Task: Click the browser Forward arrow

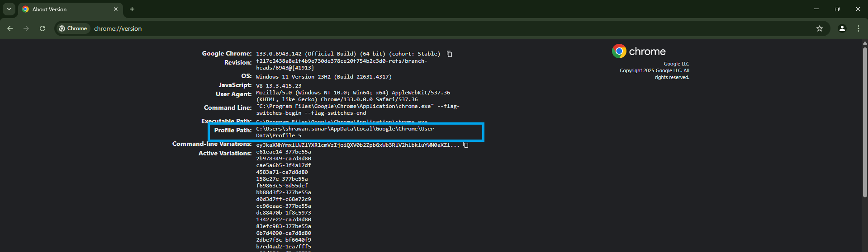Action: click(x=26, y=28)
